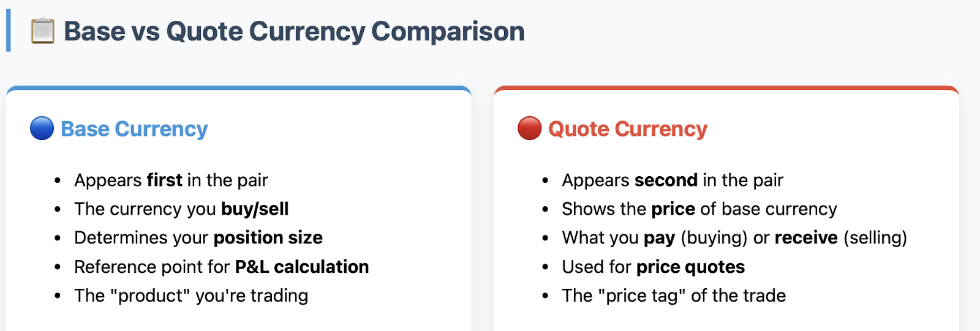
Task: Click "Determines your position size" bullet
Action: click(x=198, y=238)
